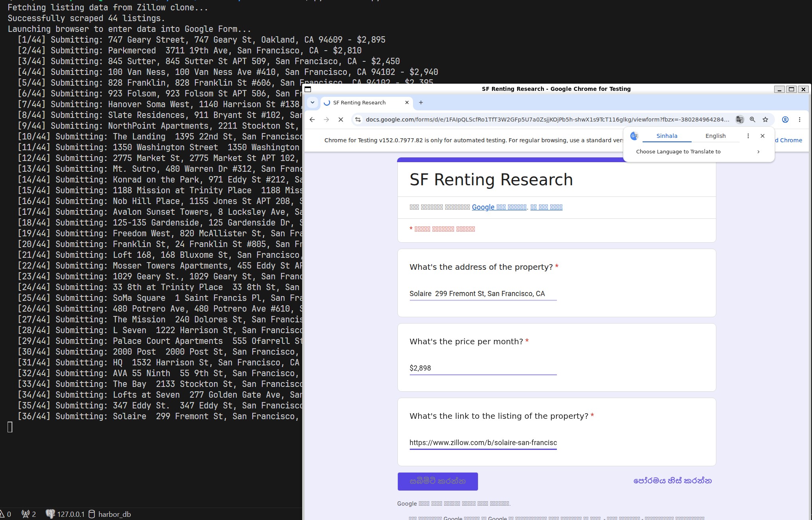Click the zoom magnifier icon in address bar
This screenshot has height=520, width=812.
coord(753,120)
